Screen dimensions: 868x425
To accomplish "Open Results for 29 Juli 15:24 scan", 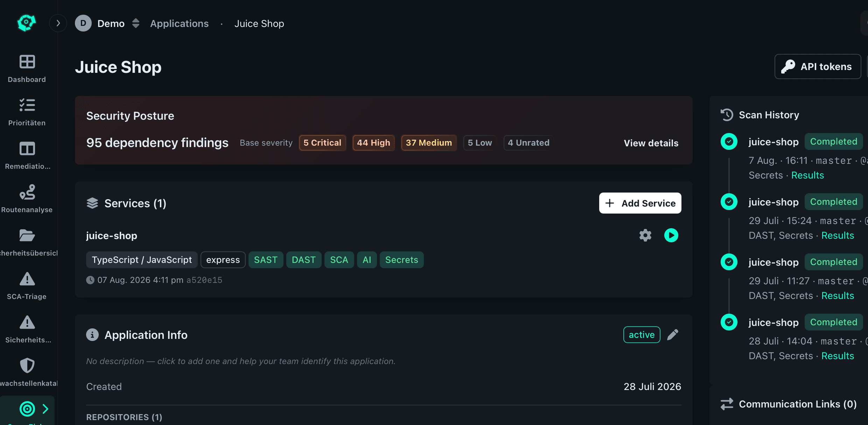I will pyautogui.click(x=838, y=235).
